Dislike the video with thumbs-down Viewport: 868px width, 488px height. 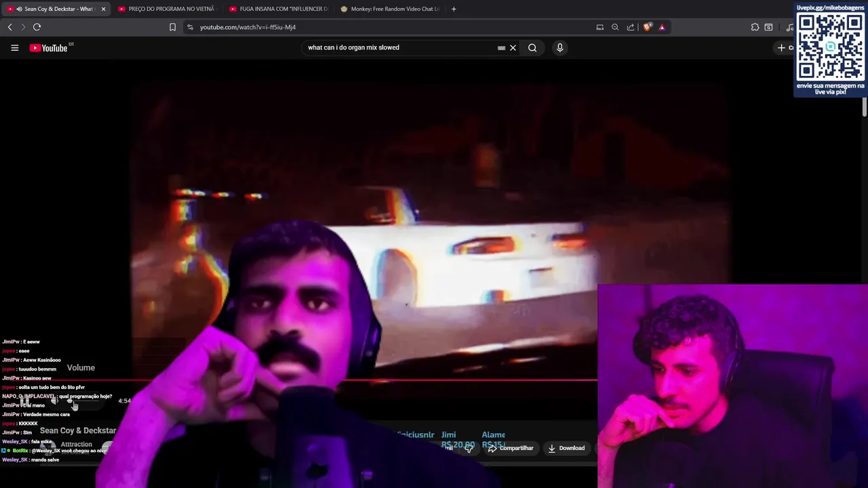pyautogui.click(x=469, y=448)
